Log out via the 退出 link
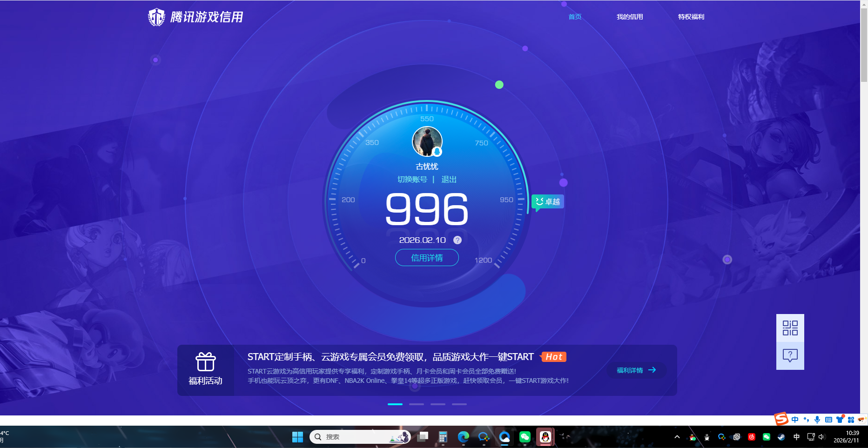The image size is (868, 448). coord(449,180)
